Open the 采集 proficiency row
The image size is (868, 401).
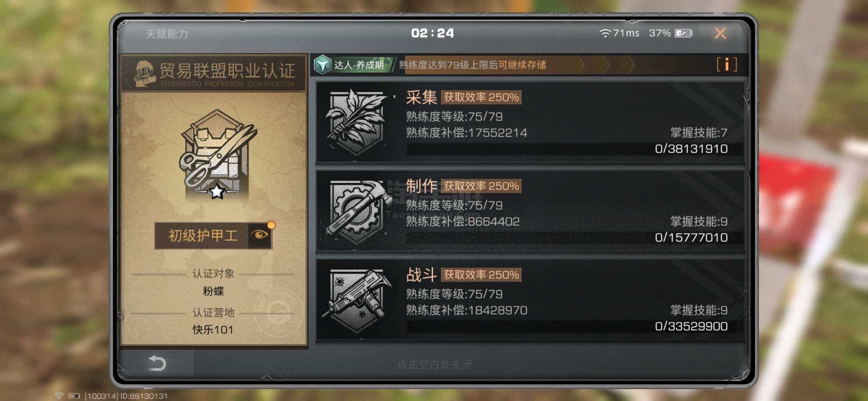(530, 122)
